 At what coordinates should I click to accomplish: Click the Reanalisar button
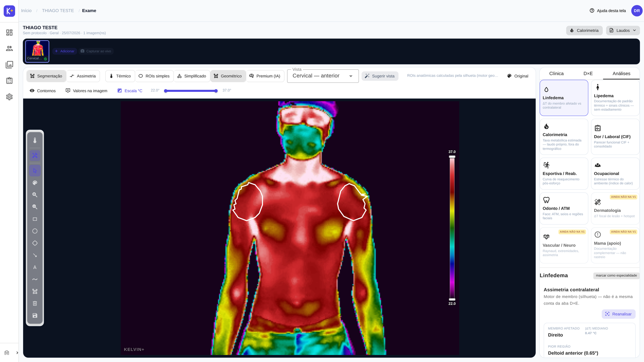[x=619, y=314]
